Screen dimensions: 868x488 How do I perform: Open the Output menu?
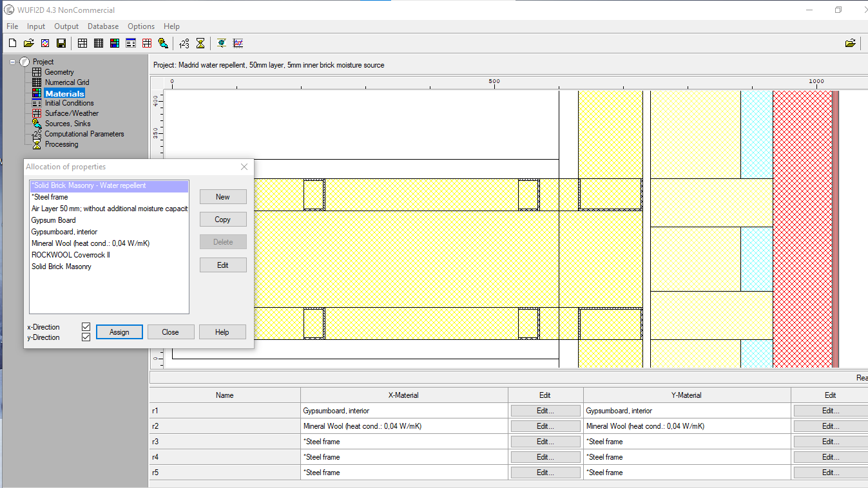(x=66, y=26)
